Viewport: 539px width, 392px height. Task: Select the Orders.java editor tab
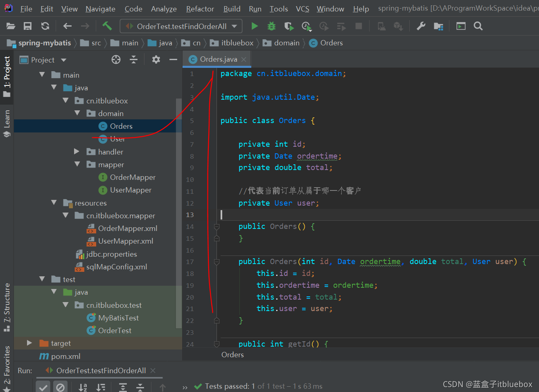217,59
